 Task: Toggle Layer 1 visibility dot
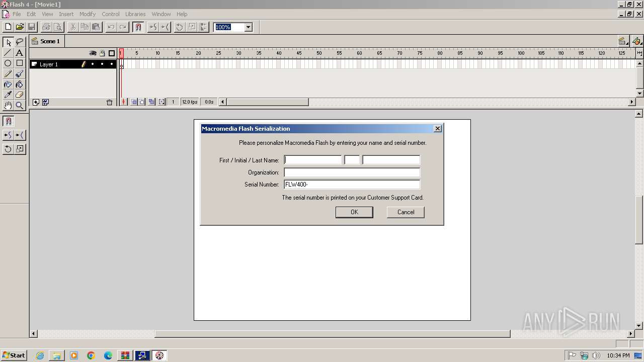(93, 64)
